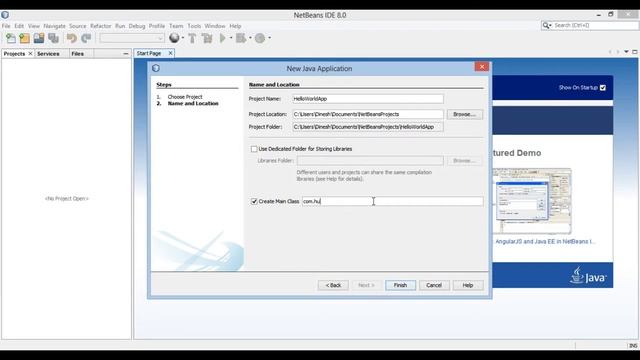Click the Project Folder path field
Image resolution: width=640 pixels, height=360 pixels.
pyautogui.click(x=368, y=127)
